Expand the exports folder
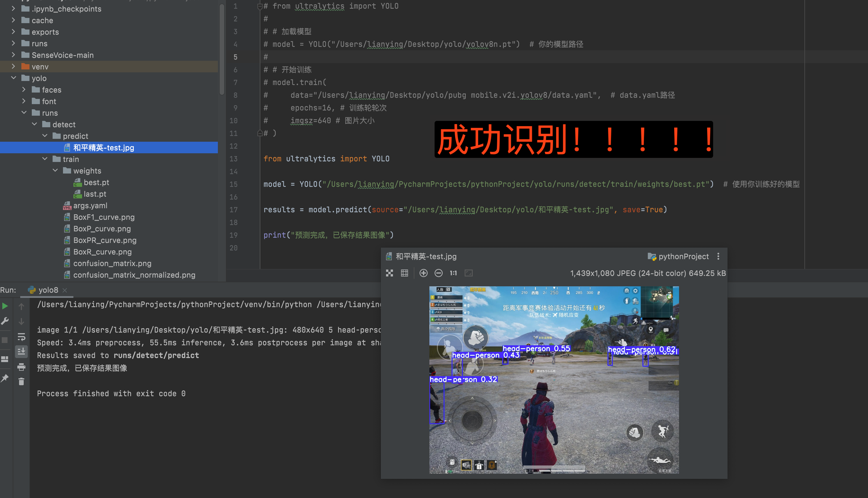Viewport: 868px width, 498px height. pyautogui.click(x=13, y=32)
